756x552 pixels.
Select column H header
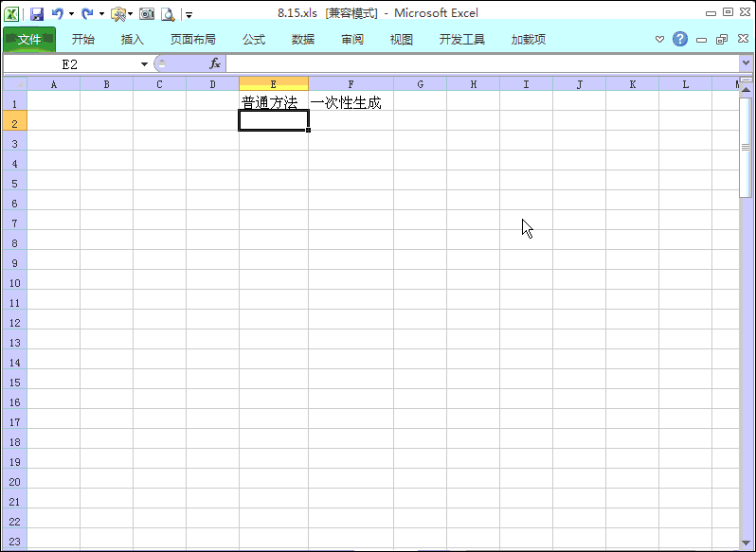474,84
